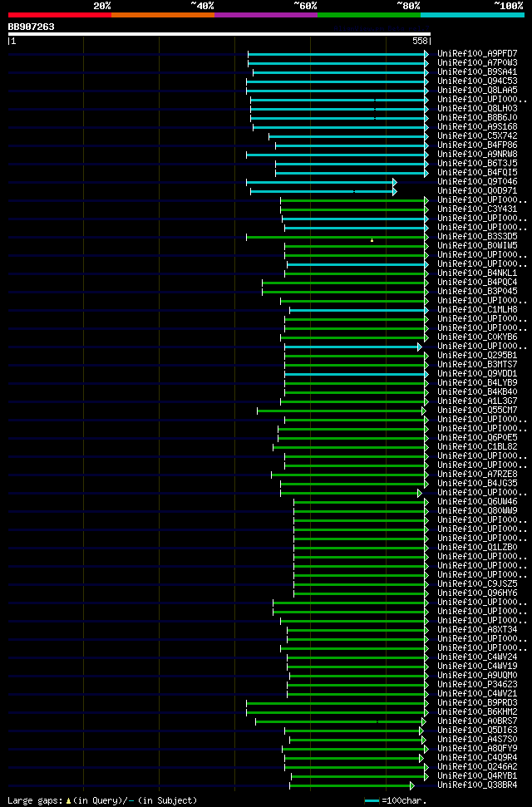532x807 pixels.
Task: Click the red 20% legend color segment
Action: (x=60, y=15)
